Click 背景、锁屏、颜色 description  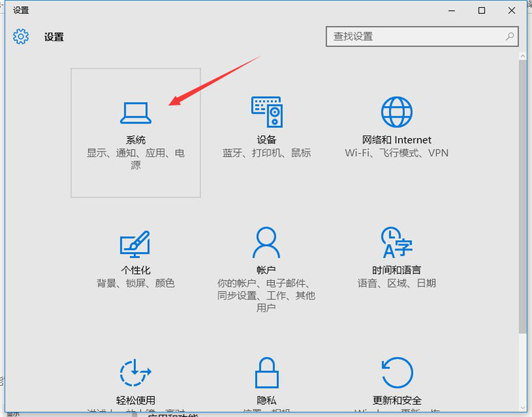[x=136, y=283]
